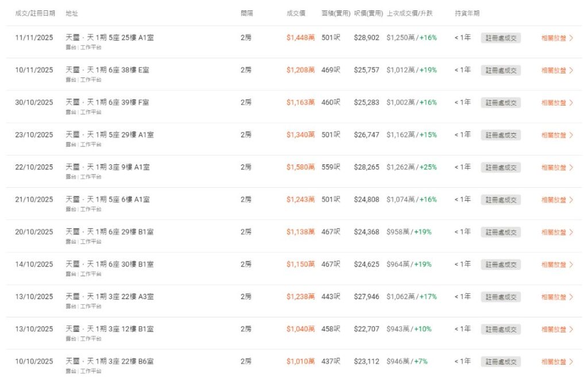Click chevron arrow in 5座 29樓 A1室 row
The width and height of the screenshot is (588, 387).
tap(571, 135)
